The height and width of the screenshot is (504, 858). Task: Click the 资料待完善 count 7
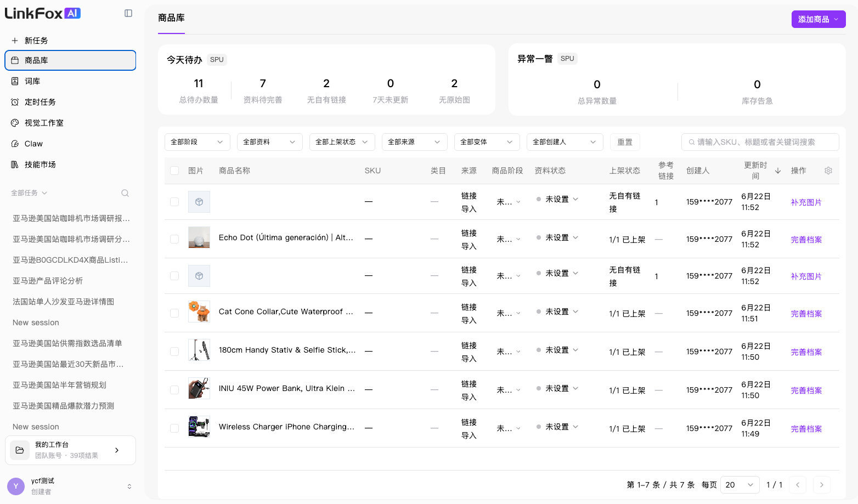coord(263,83)
